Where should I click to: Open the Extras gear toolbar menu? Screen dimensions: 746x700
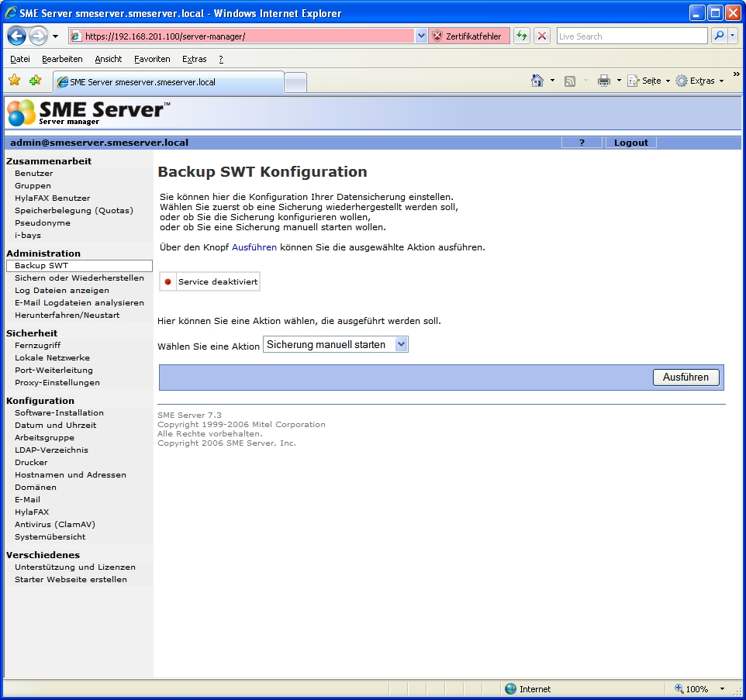click(699, 81)
